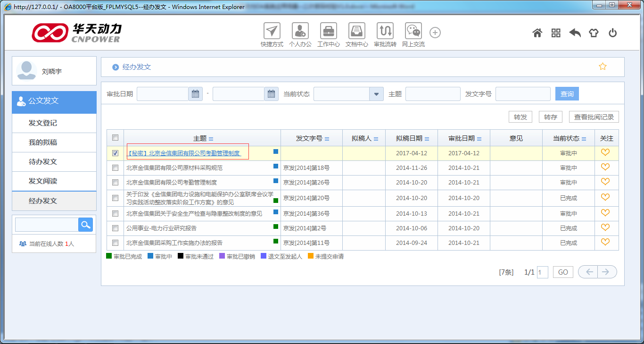This screenshot has width=644, height=344.
Task: Click the 工作中心 briefcase icon
Action: click(x=328, y=32)
